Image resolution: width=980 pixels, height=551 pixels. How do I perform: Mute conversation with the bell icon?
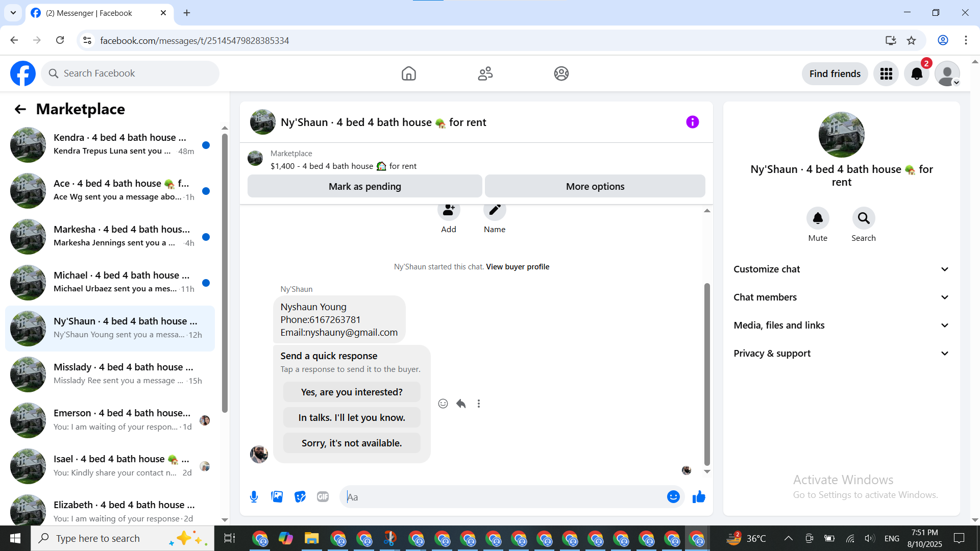pyautogui.click(x=818, y=218)
